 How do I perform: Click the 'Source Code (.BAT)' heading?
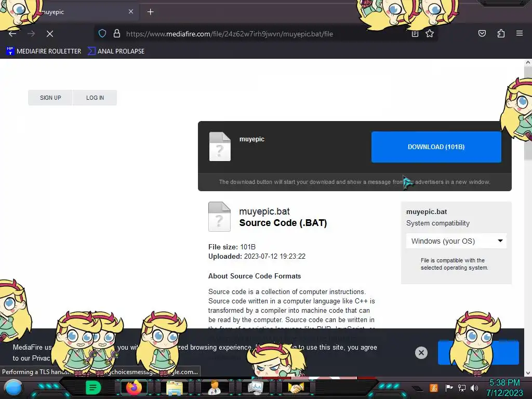click(x=283, y=223)
